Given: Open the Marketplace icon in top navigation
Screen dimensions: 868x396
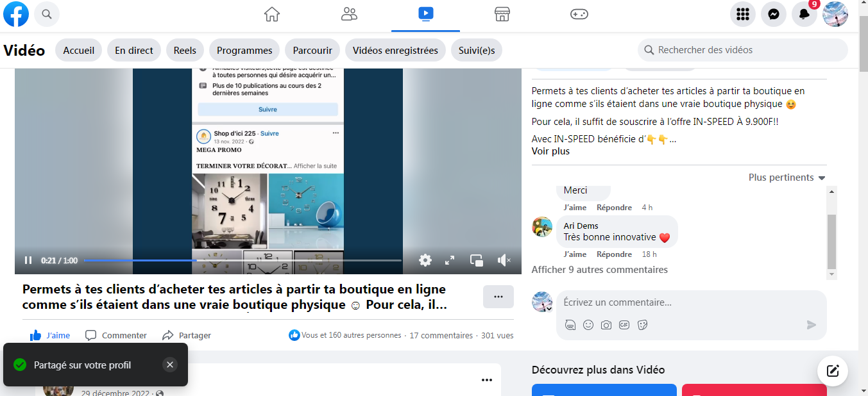Looking at the screenshot, I should pyautogui.click(x=502, y=14).
